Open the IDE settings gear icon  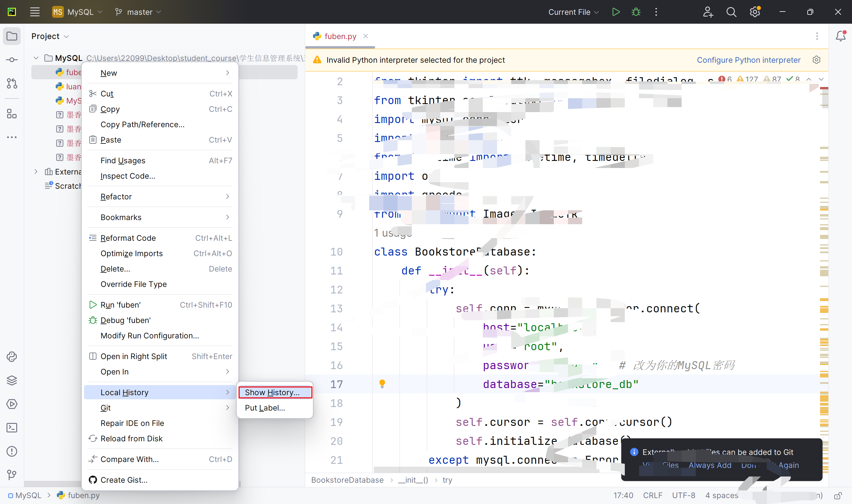pos(755,12)
